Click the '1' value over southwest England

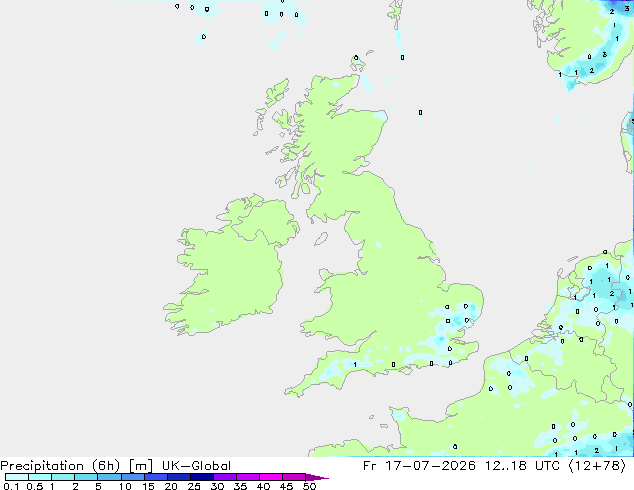(x=355, y=365)
